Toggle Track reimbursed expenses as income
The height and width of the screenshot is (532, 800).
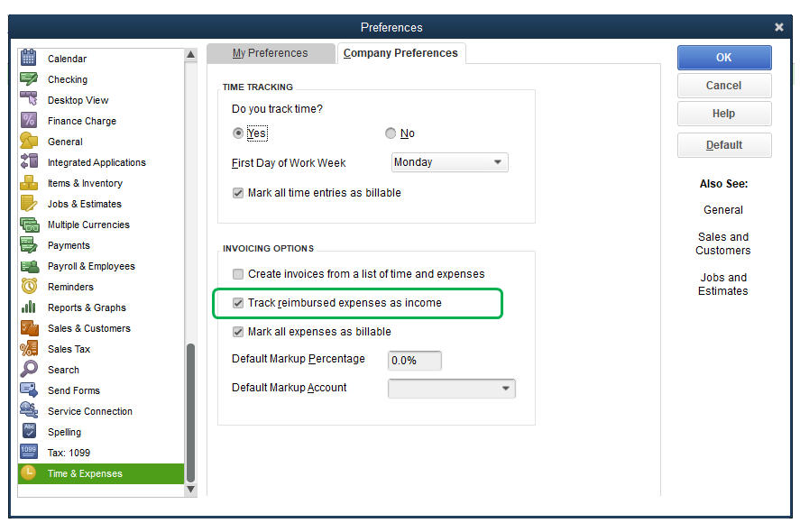[x=238, y=303]
